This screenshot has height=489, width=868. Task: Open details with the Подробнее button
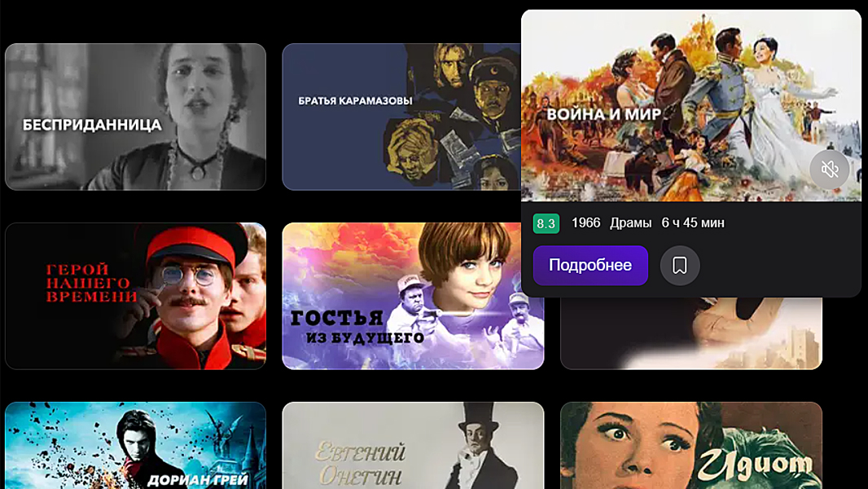click(590, 266)
